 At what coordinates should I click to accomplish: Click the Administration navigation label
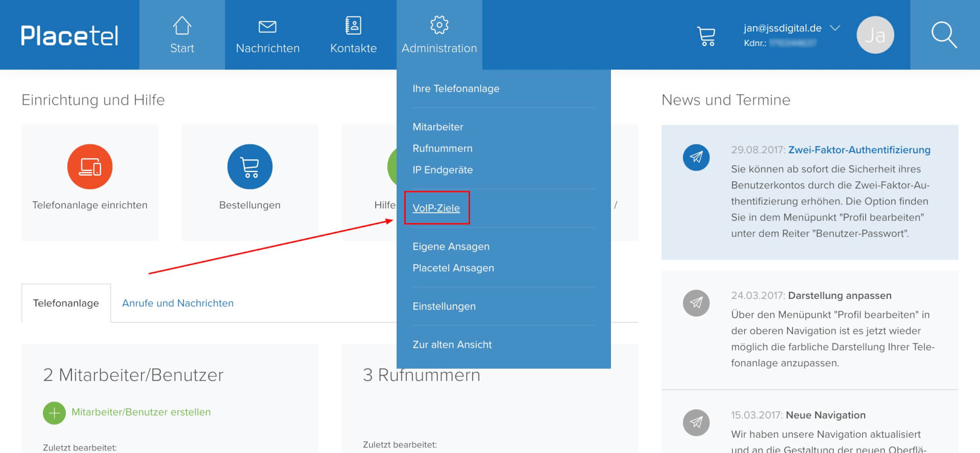point(439,48)
